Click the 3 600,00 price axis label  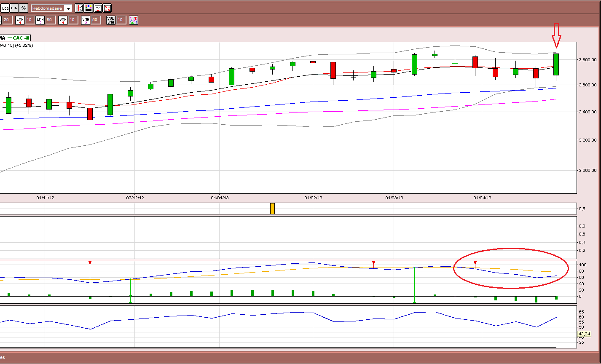click(x=588, y=85)
